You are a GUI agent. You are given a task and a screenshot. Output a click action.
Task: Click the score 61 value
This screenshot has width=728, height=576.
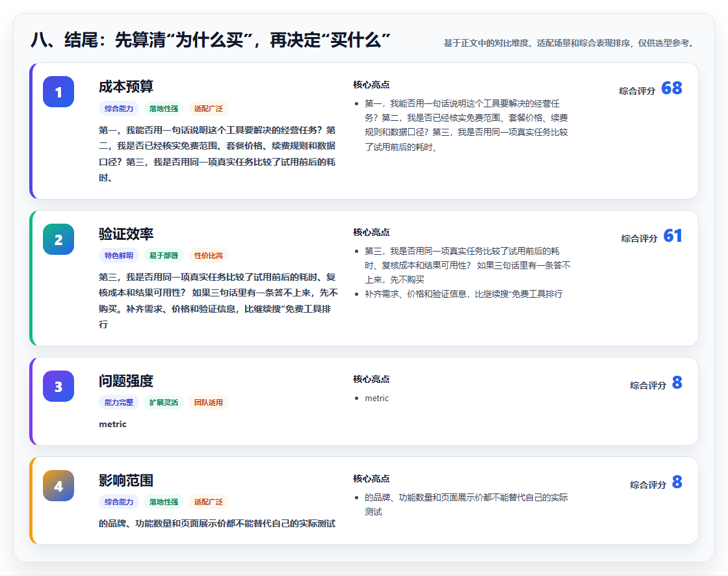point(673,235)
